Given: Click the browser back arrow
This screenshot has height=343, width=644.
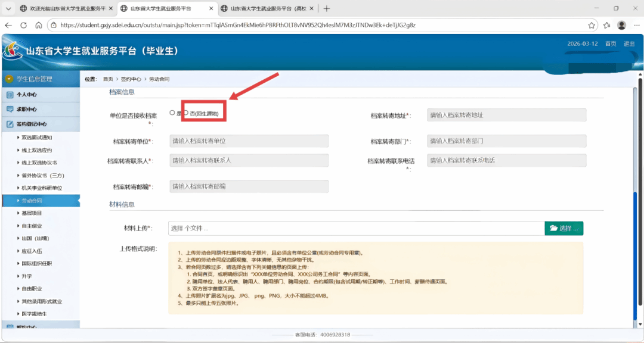Looking at the screenshot, I should [x=8, y=25].
